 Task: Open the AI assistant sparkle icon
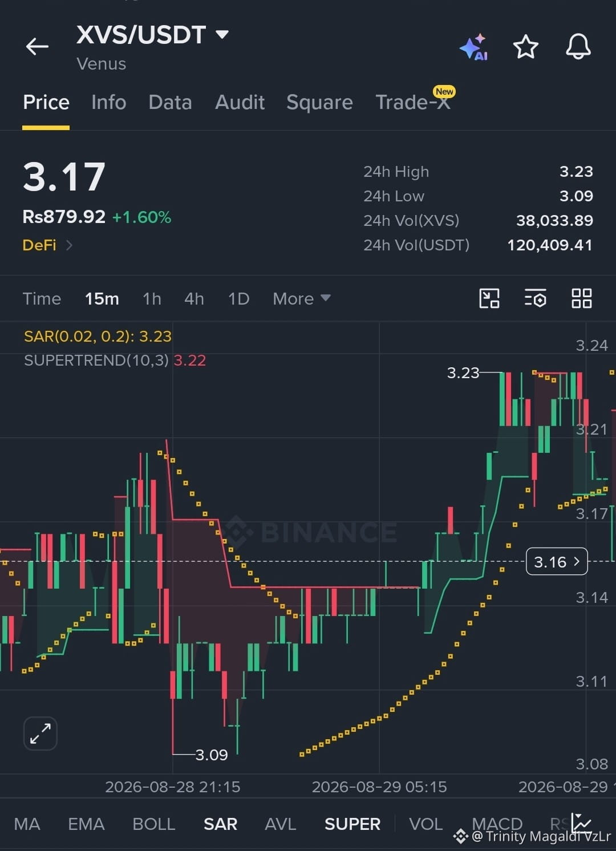click(474, 47)
